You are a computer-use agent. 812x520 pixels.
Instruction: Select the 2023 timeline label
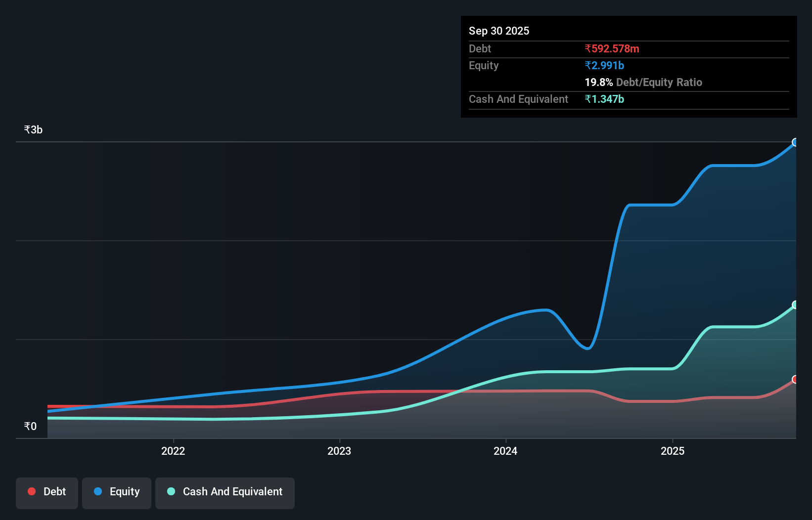pyautogui.click(x=339, y=451)
